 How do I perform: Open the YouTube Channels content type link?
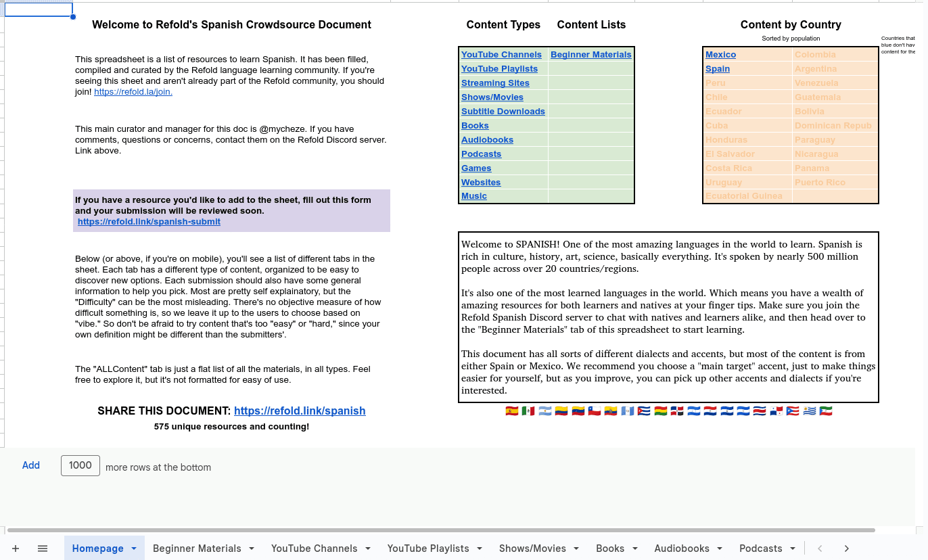point(501,54)
